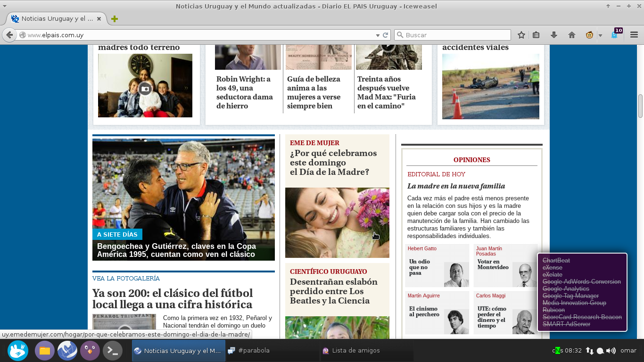The height and width of the screenshot is (362, 644).
Task: Open the VEA LA FOTOGALERÍA link
Action: [126, 279]
